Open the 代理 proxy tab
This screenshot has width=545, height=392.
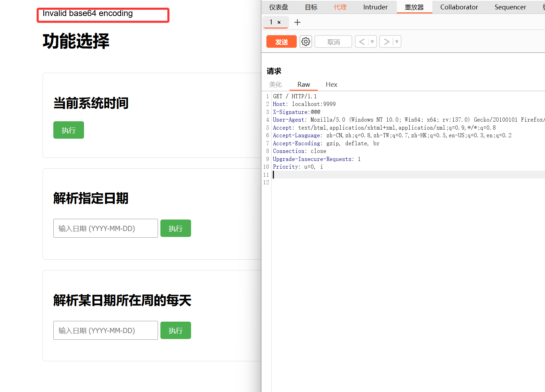click(x=340, y=7)
